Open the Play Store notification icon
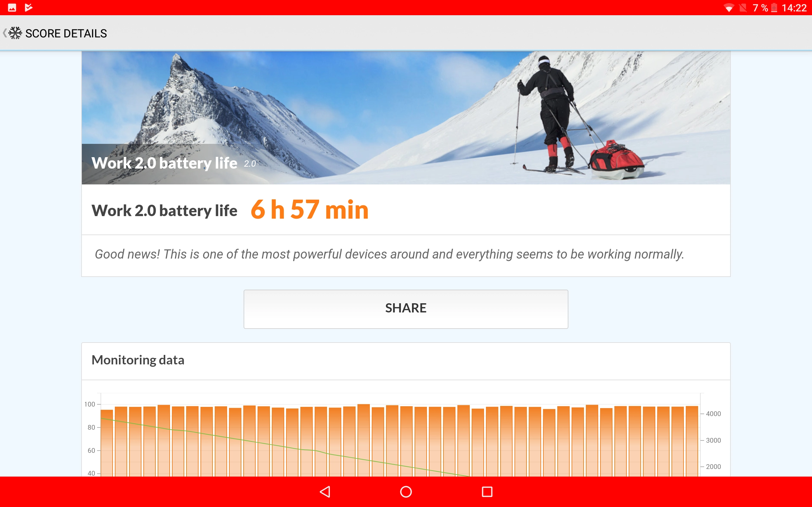The height and width of the screenshot is (507, 812). coord(29,7)
